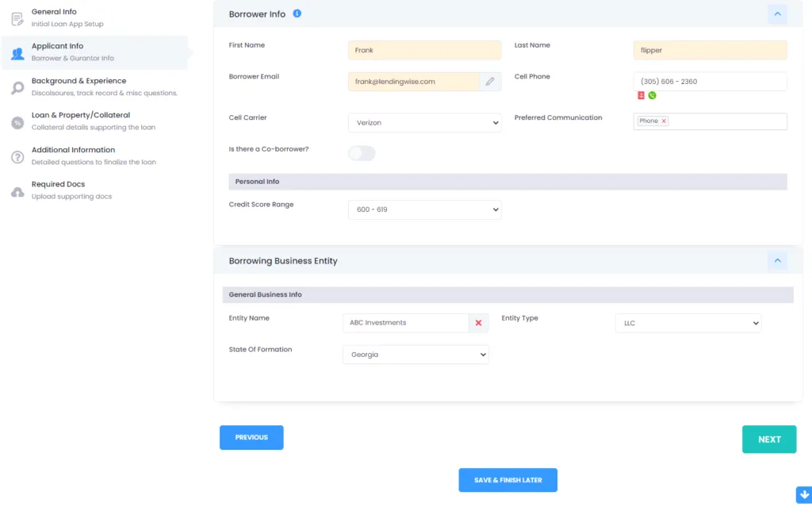
Task: Click the General Info document icon
Action: click(17, 19)
